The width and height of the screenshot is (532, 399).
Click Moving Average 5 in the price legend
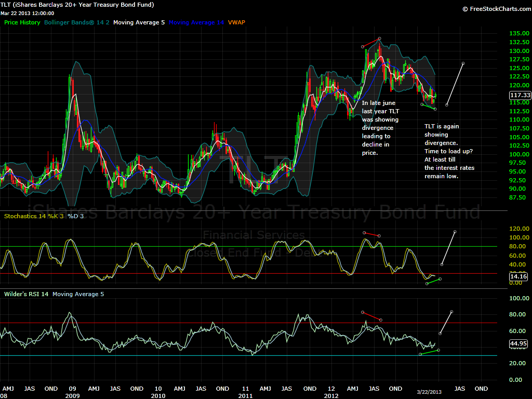pyautogui.click(x=139, y=22)
